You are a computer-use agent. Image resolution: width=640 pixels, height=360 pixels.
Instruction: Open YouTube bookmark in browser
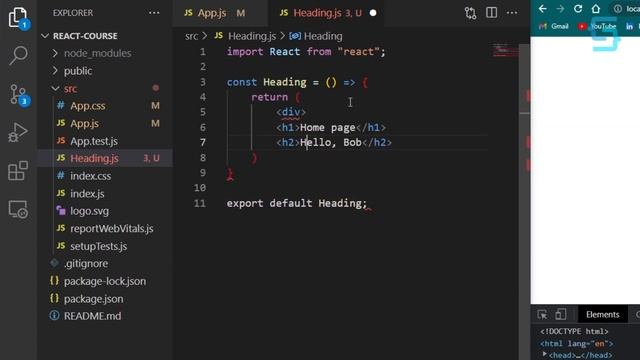tap(597, 26)
